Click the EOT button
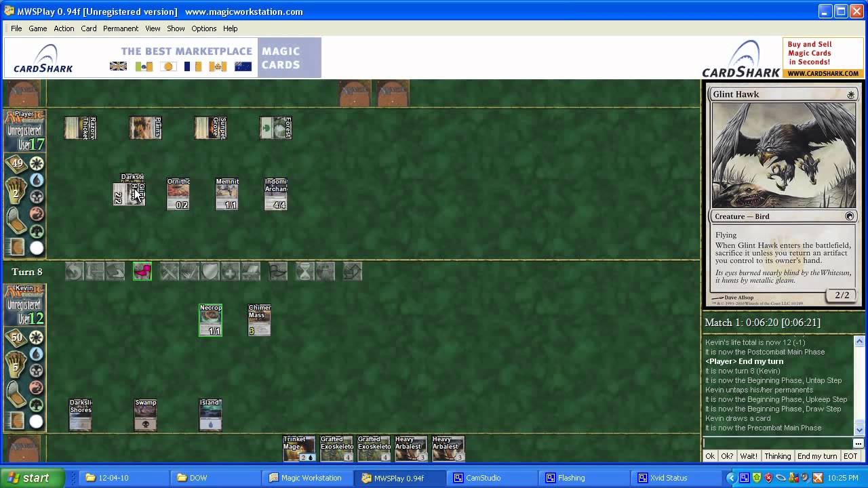868x488 pixels. 850,456
